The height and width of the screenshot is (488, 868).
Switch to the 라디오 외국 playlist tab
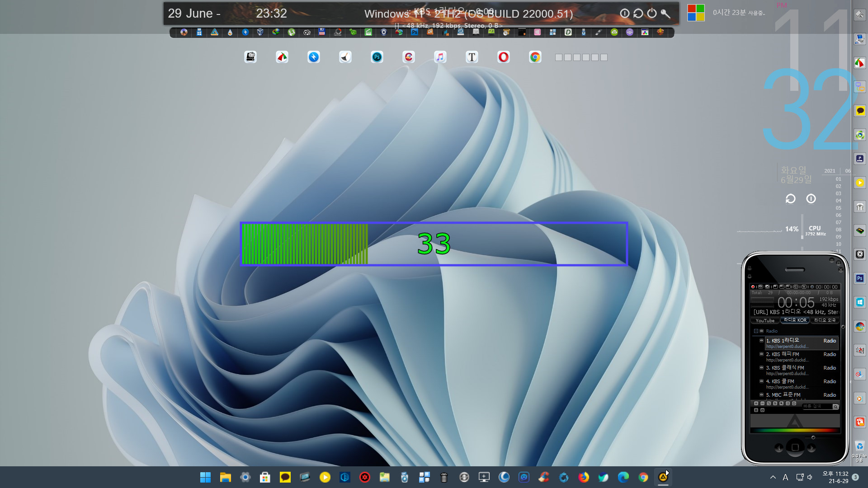pos(825,320)
